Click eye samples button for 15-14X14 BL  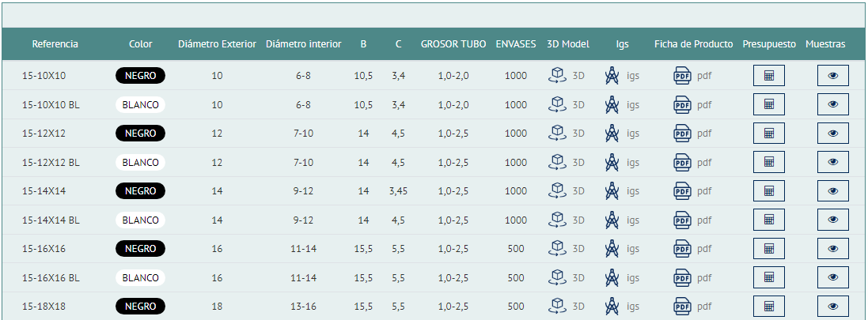[x=832, y=220]
